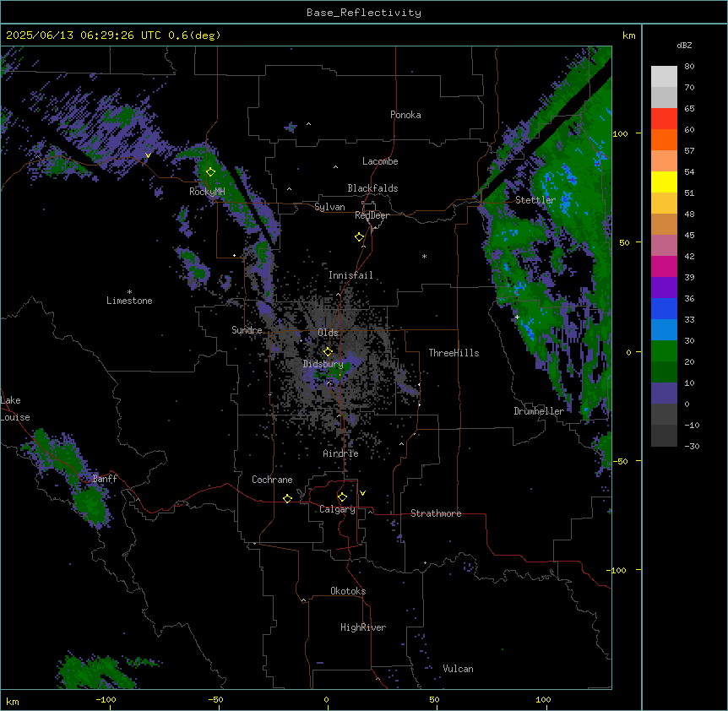728x711 pixels.
Task: Click the mauve 42–45 dBZ legend swatch
Action: 664,246
